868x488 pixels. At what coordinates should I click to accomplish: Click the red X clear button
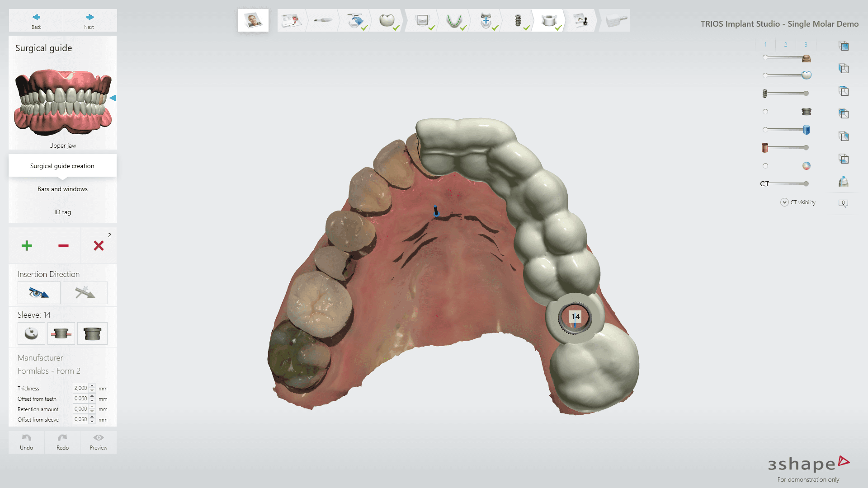pos(99,245)
